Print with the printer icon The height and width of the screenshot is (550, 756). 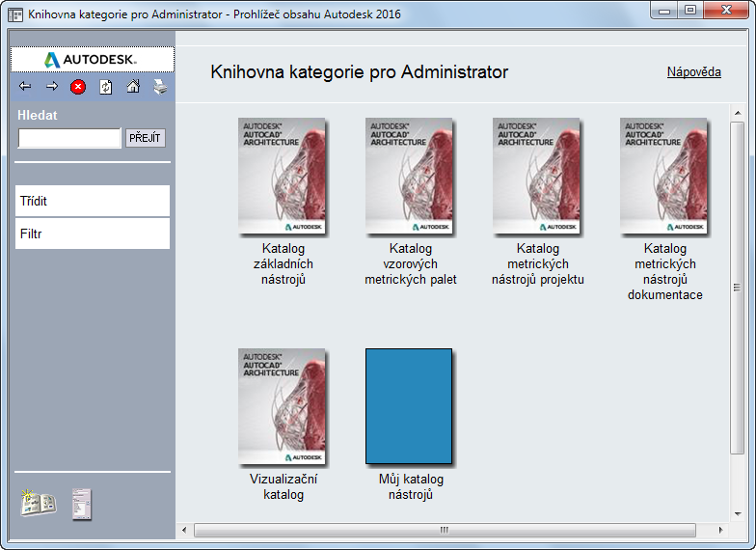point(160,87)
